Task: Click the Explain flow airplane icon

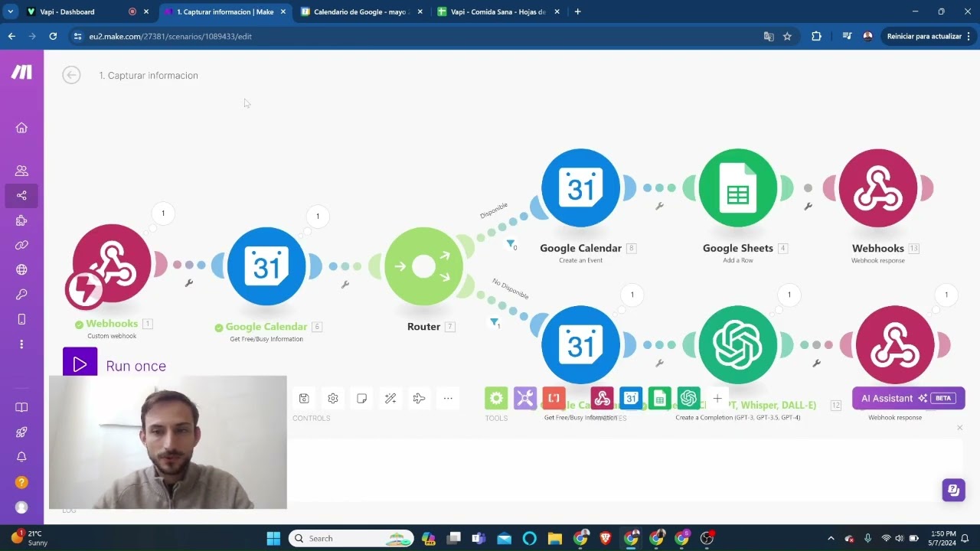Action: pyautogui.click(x=419, y=398)
